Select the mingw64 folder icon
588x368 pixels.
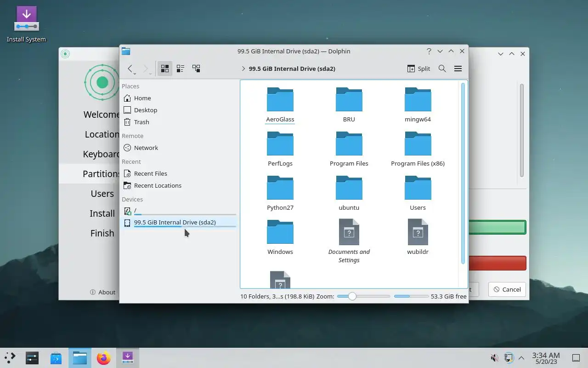(x=418, y=99)
